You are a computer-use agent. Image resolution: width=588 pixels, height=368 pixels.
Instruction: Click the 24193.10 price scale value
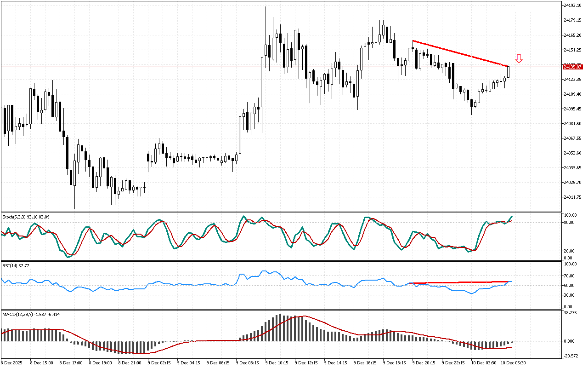point(572,6)
